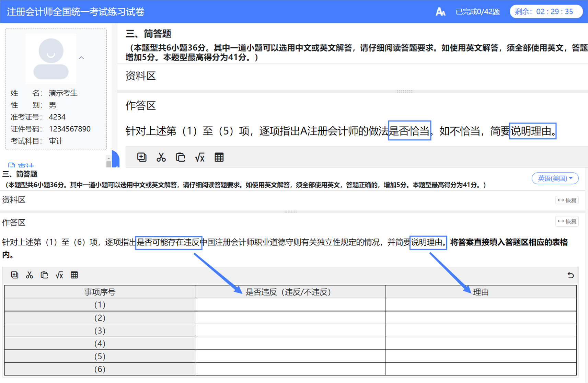Click table grid icon in lower toolbar
Image resolution: width=588 pixels, height=383 pixels.
(74, 275)
